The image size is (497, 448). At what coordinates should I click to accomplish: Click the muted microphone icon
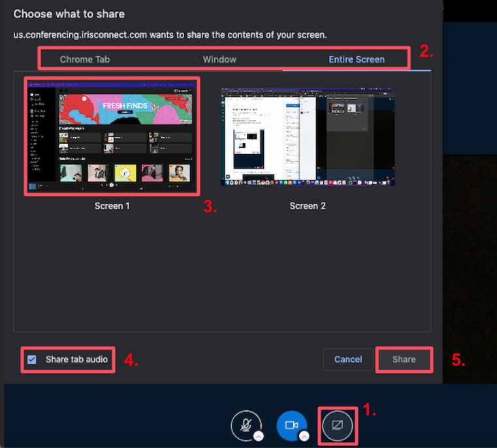pyautogui.click(x=246, y=426)
